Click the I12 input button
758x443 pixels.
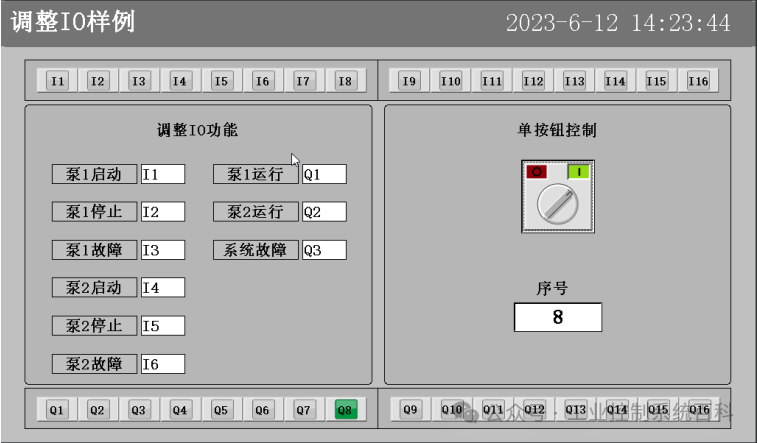tap(533, 81)
